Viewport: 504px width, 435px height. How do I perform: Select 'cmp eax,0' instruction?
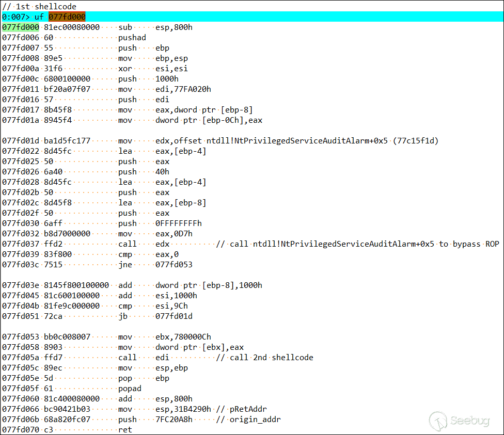tap(149, 254)
